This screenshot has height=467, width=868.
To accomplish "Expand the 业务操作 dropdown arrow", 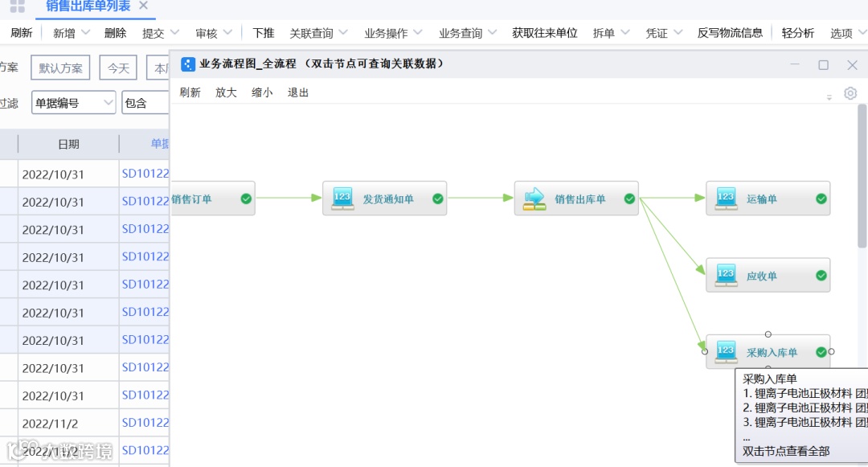I will (418, 33).
